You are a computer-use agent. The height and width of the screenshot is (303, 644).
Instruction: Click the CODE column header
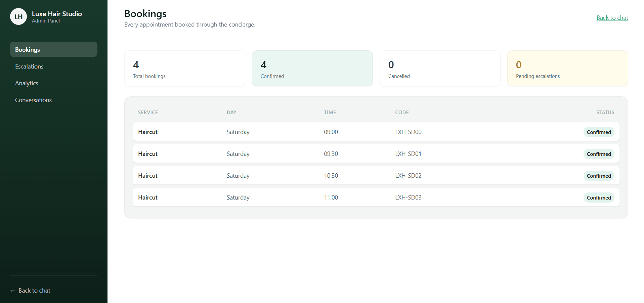pos(402,113)
